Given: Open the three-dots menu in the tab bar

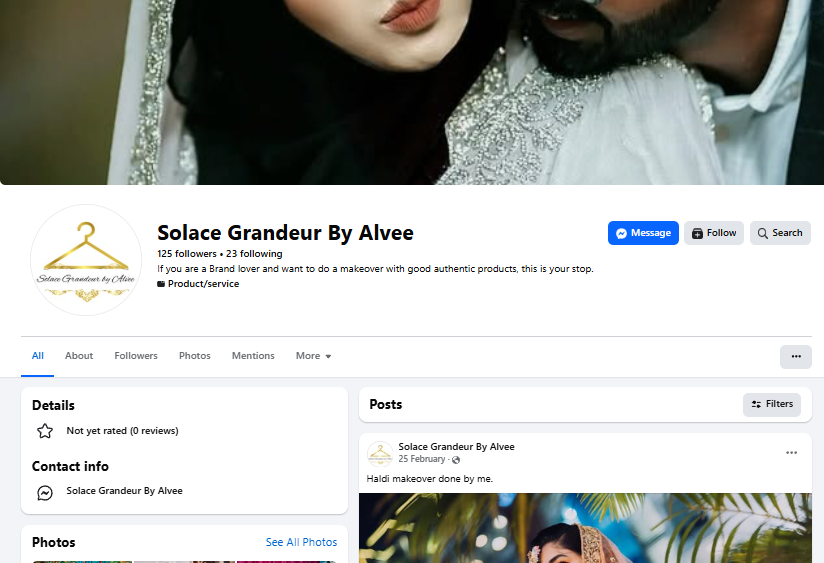Looking at the screenshot, I should point(796,356).
